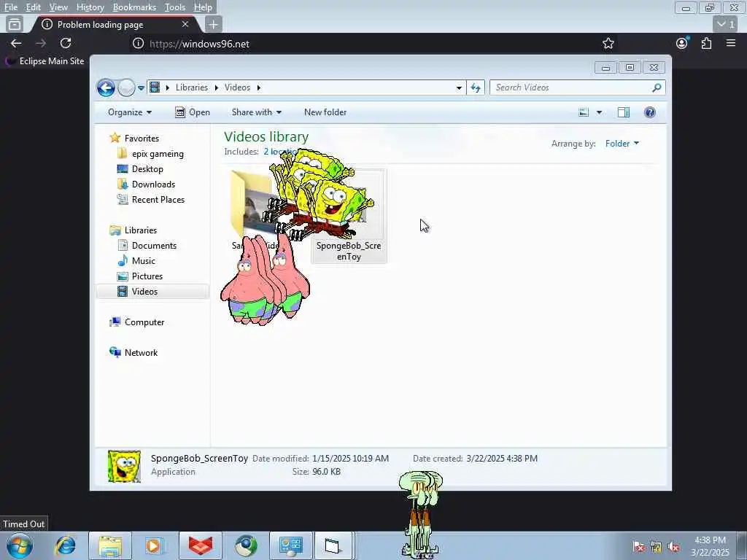Viewport: 747px width, 560px height.
Task: Open the list all tabs dropdown
Action: pos(726,24)
